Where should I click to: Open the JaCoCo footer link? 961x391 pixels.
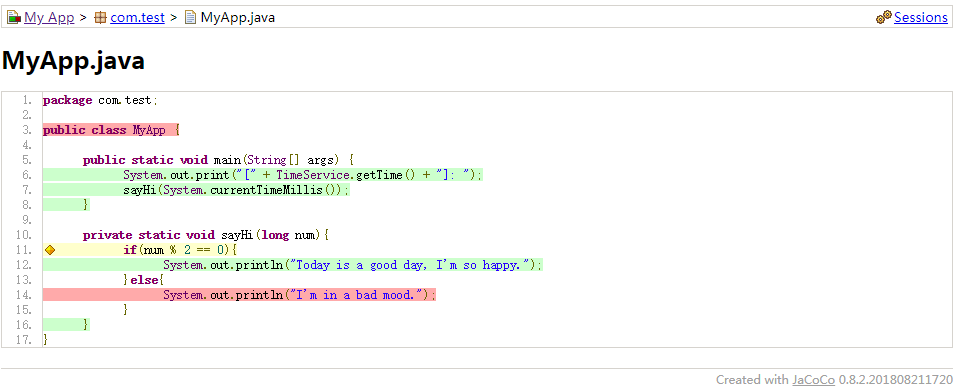813,379
